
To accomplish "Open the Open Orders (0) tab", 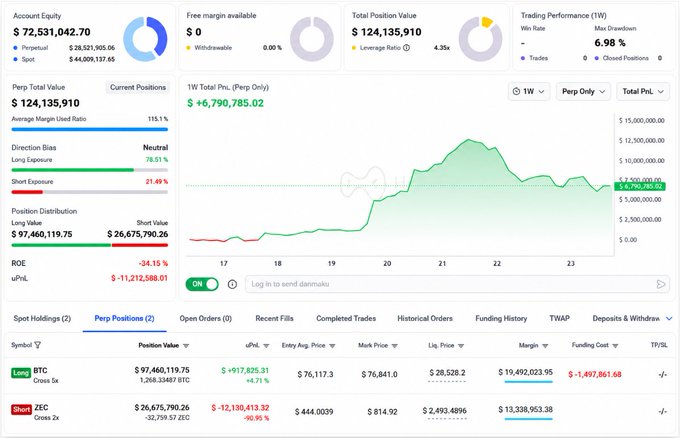I will click(206, 318).
